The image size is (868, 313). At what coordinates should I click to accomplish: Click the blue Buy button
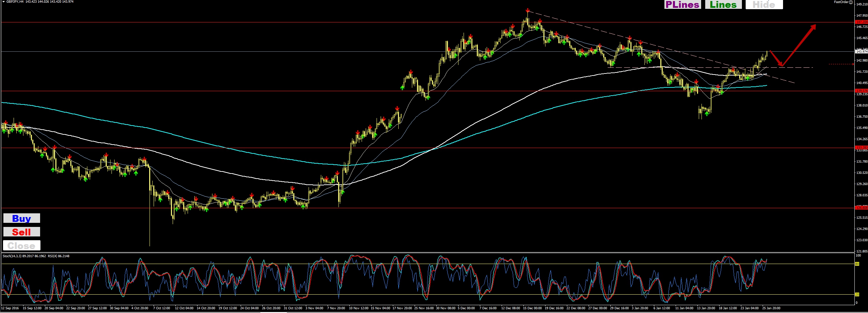22,218
